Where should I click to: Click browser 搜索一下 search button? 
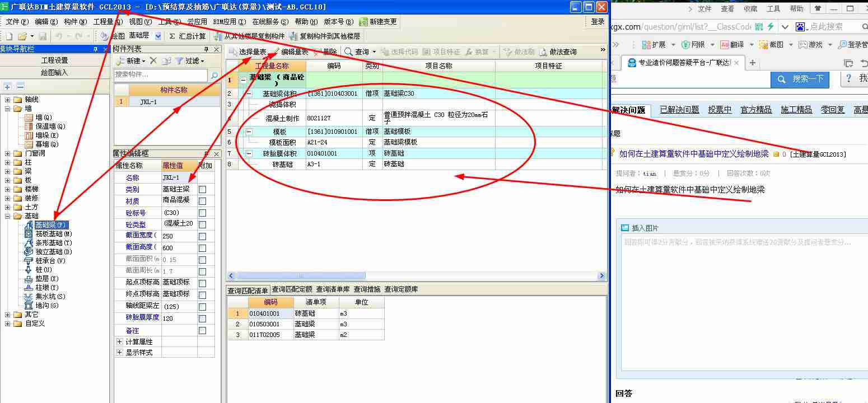coord(800,79)
